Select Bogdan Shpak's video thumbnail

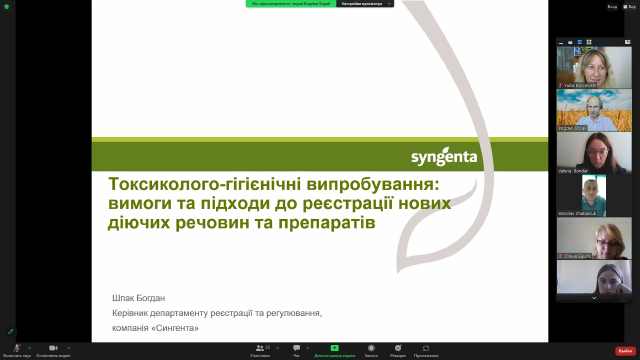(x=594, y=110)
